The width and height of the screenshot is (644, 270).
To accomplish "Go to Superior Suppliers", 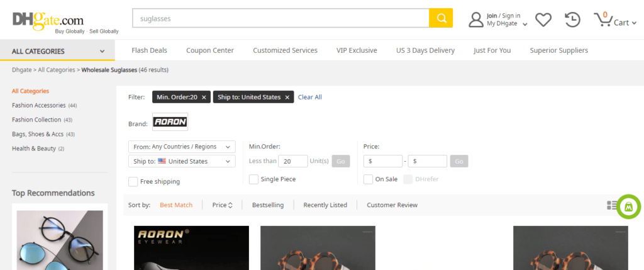I will [558, 50].
